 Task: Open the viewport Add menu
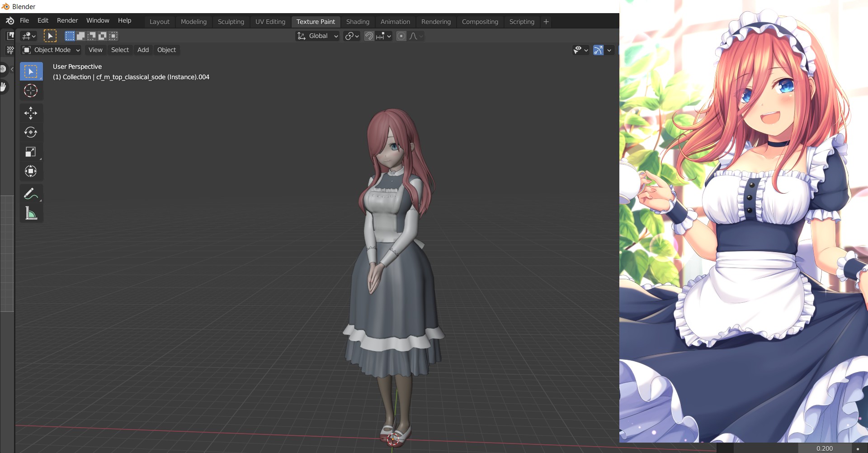pos(143,50)
